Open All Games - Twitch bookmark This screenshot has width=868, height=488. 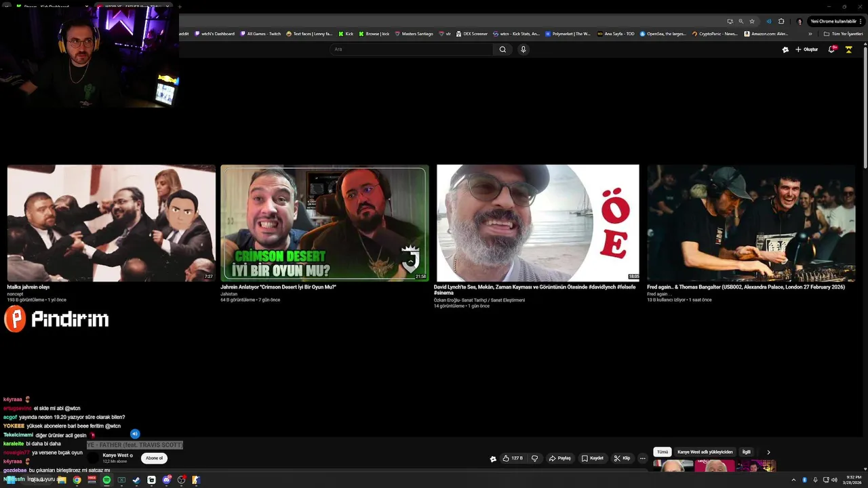tap(260, 34)
